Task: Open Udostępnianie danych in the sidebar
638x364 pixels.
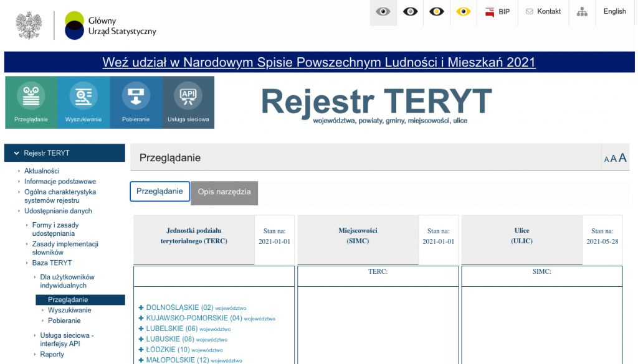Action: 58,211
